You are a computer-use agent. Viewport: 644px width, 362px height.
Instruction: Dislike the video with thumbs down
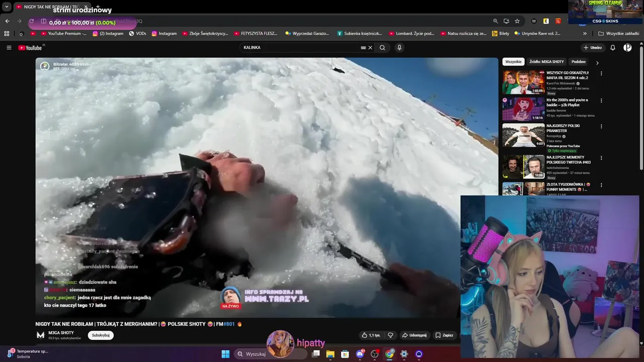[390, 335]
